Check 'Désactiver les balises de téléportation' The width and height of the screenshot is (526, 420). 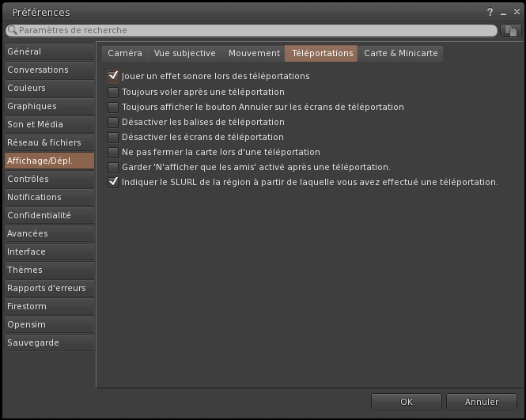[x=113, y=122]
